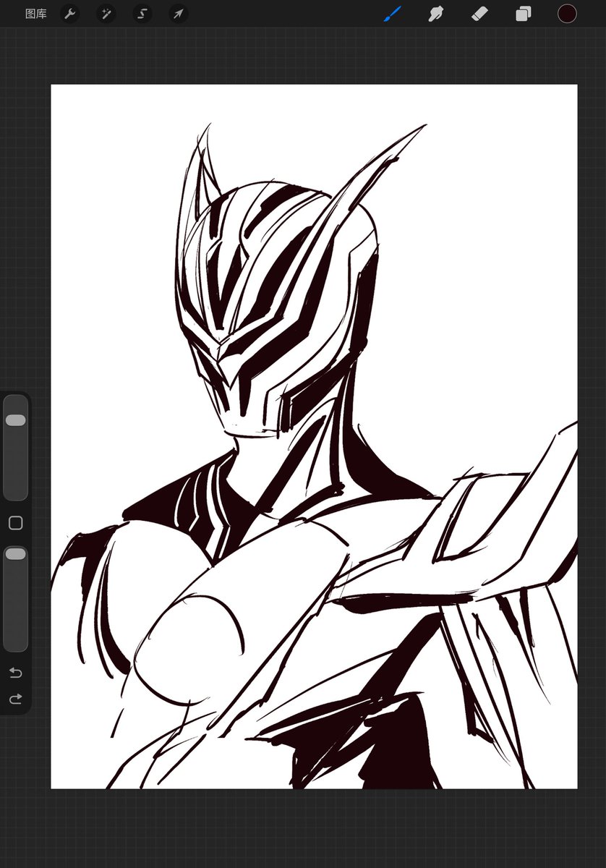Open the Actions wrench menu
This screenshot has height=868, width=606.
(69, 14)
